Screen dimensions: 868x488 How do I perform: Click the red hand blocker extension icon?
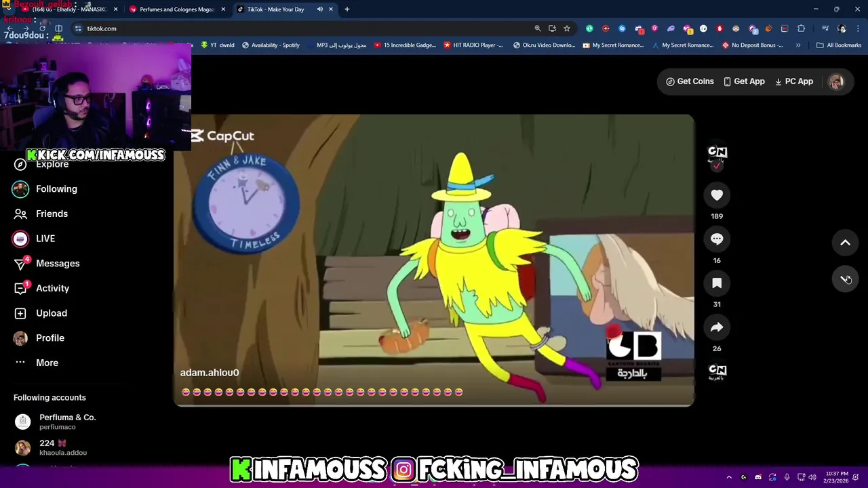click(x=719, y=28)
